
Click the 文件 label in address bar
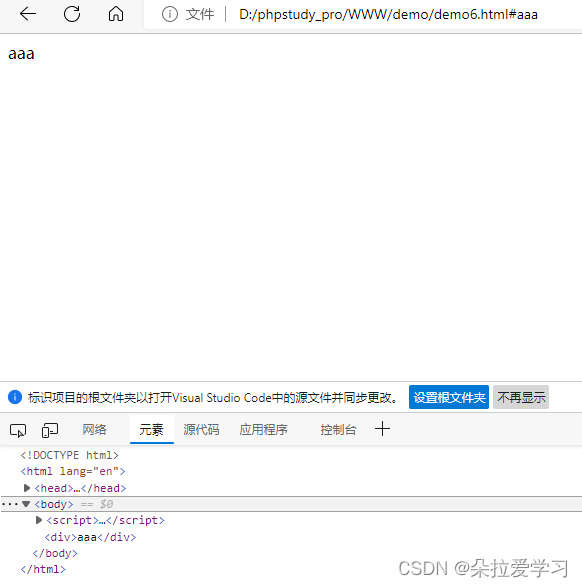pos(200,15)
